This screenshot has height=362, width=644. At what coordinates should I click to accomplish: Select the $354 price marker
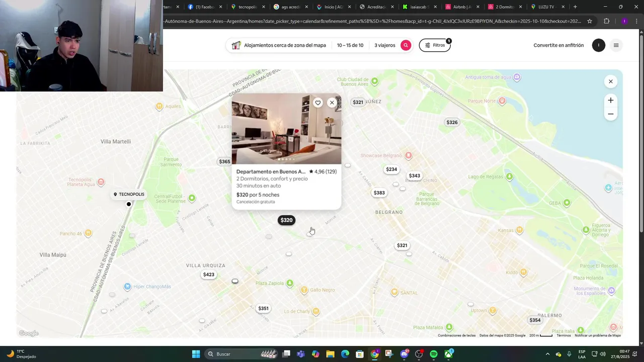[x=535, y=320]
